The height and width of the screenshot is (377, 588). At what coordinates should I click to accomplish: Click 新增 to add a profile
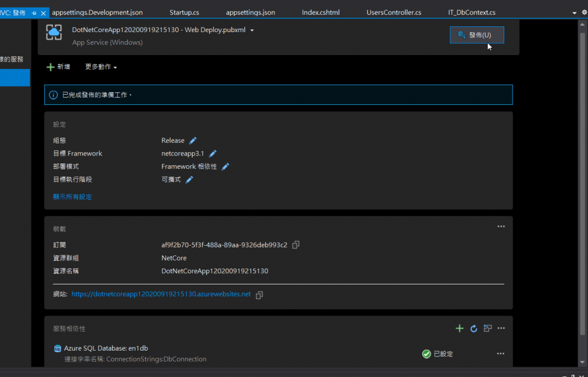click(x=58, y=67)
